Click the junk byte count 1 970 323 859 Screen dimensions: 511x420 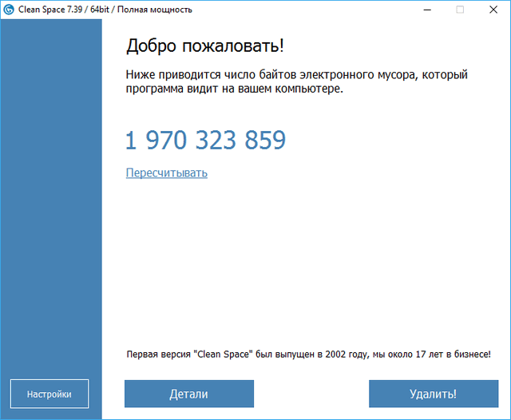(x=205, y=141)
